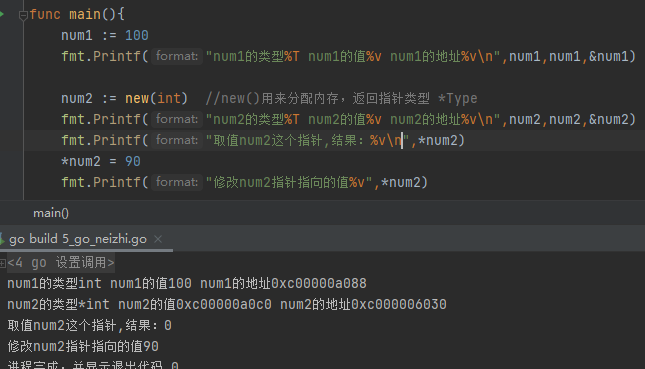Click the Go icon on the run tab

[x=2, y=239]
